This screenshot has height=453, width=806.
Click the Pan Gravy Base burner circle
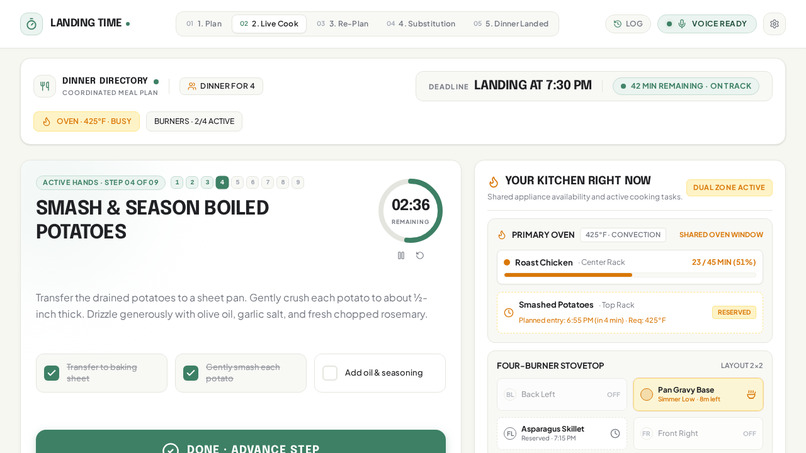click(x=646, y=394)
